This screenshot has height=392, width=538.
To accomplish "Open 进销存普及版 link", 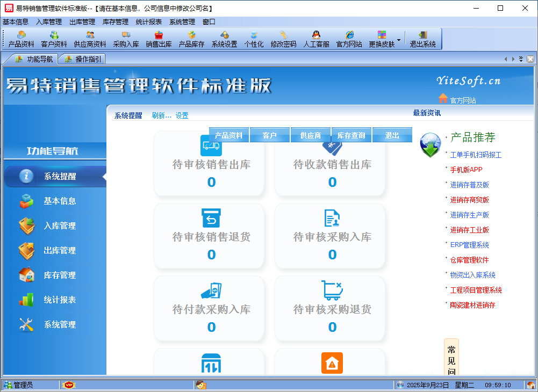I will click(469, 185).
